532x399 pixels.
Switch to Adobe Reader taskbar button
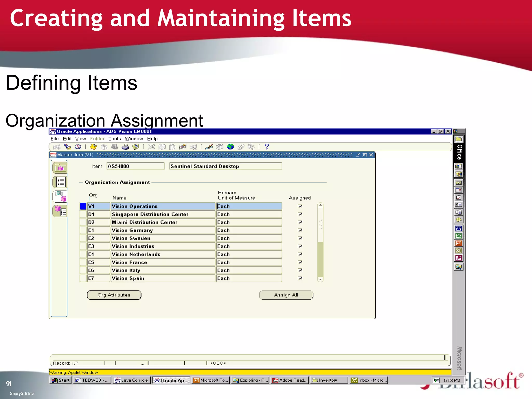pos(289,380)
